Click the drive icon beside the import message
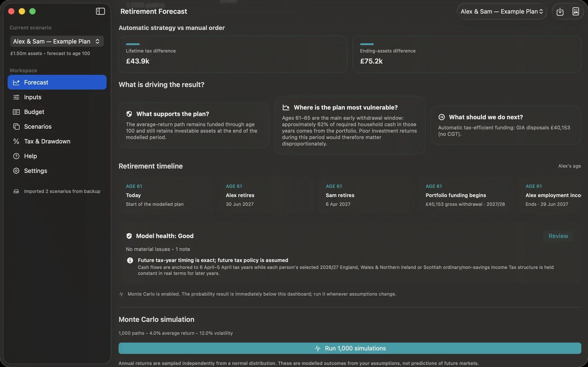This screenshot has height=367, width=588. pos(16,191)
